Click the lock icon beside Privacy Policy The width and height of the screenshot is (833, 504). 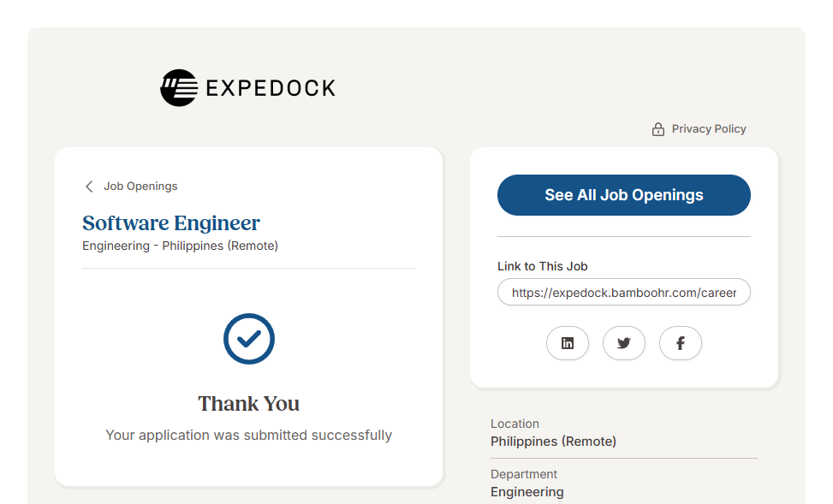pos(658,129)
